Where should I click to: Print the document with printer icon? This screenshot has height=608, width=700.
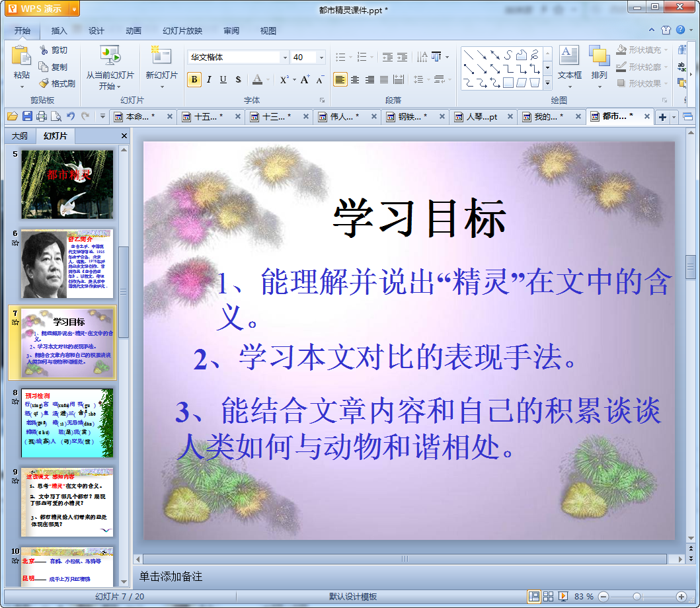[x=42, y=116]
